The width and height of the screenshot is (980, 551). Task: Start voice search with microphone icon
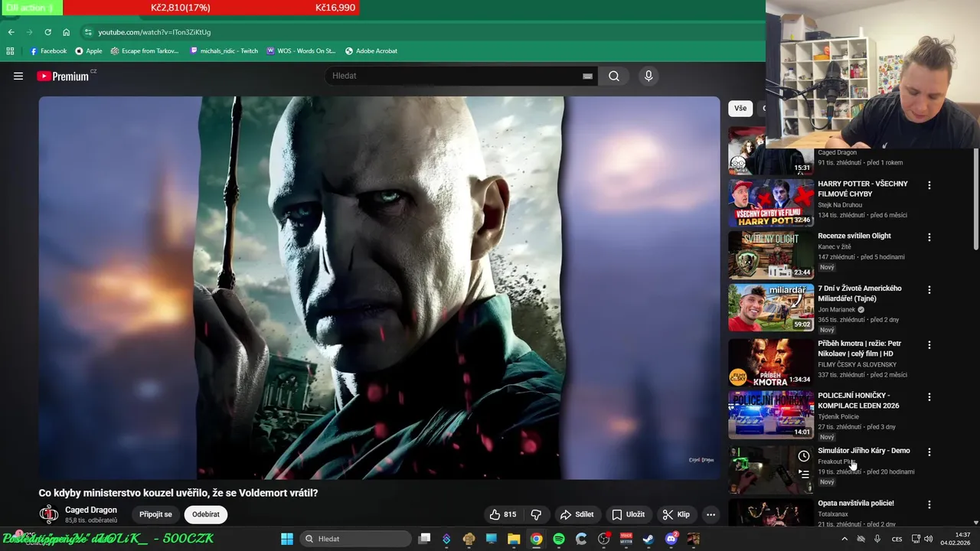(x=648, y=76)
